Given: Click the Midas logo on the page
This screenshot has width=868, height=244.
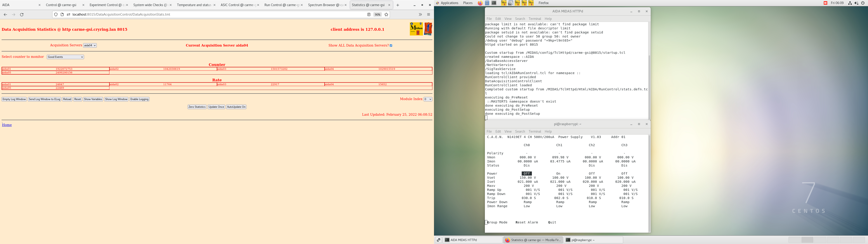Looking at the screenshot, I should coord(416,29).
